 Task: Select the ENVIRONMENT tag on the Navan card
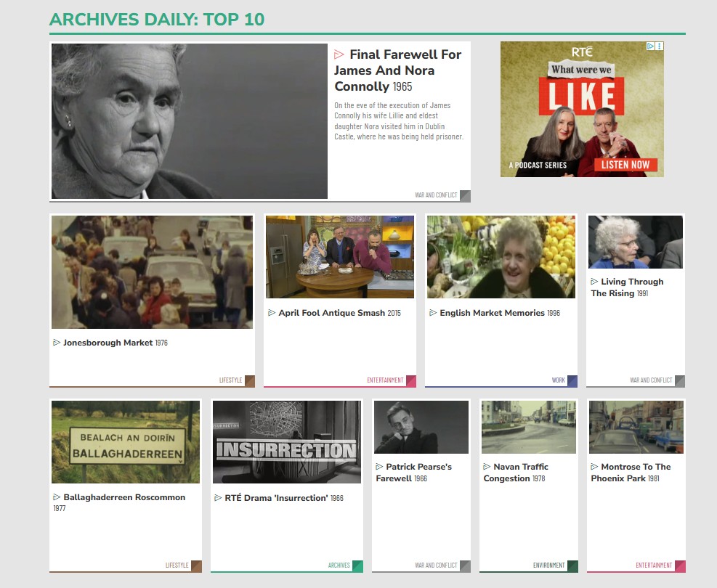(548, 564)
